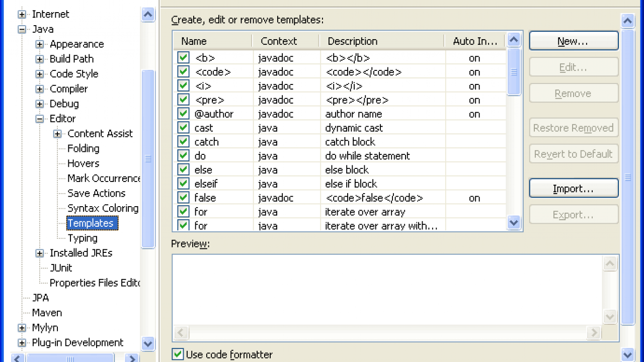The width and height of the screenshot is (644, 362).
Task: Click the template table scroll-down arrow
Action: coord(514,223)
